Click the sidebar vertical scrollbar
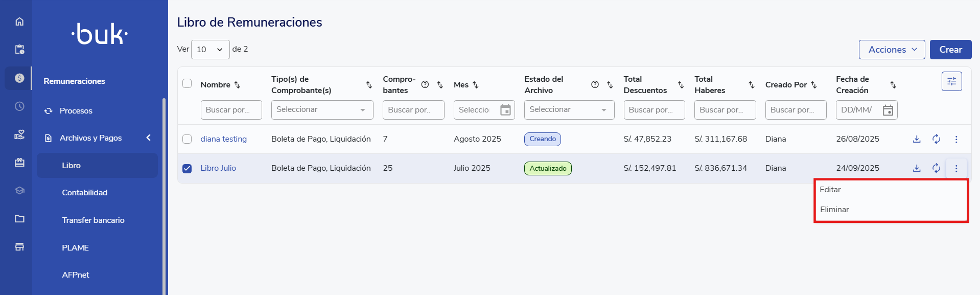980x295 pixels. click(164, 194)
